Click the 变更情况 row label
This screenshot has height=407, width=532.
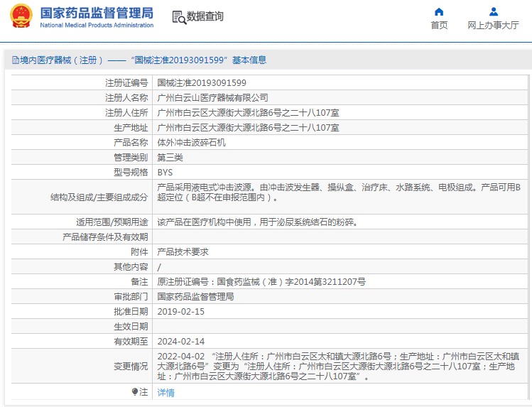131,367
